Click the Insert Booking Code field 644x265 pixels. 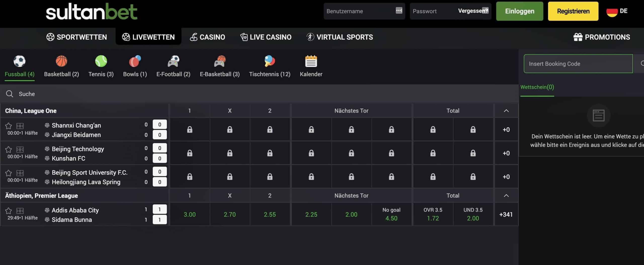(578, 64)
